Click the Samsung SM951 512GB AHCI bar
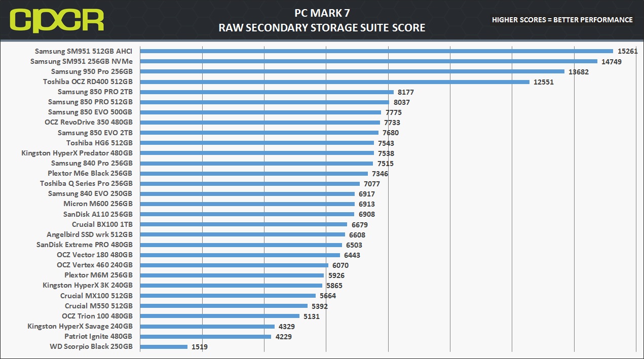The height and width of the screenshot is (359, 644). point(376,51)
